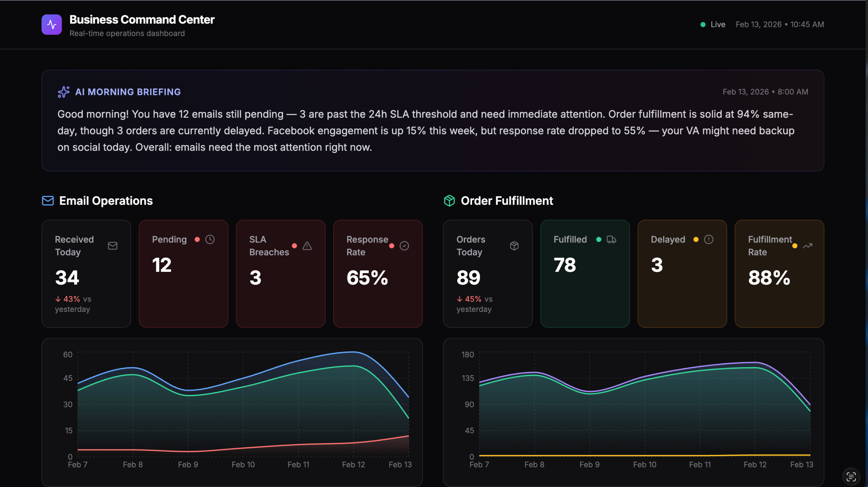Click the screenshot scan icon at bottom right
The width and height of the screenshot is (868, 487).
(851, 477)
